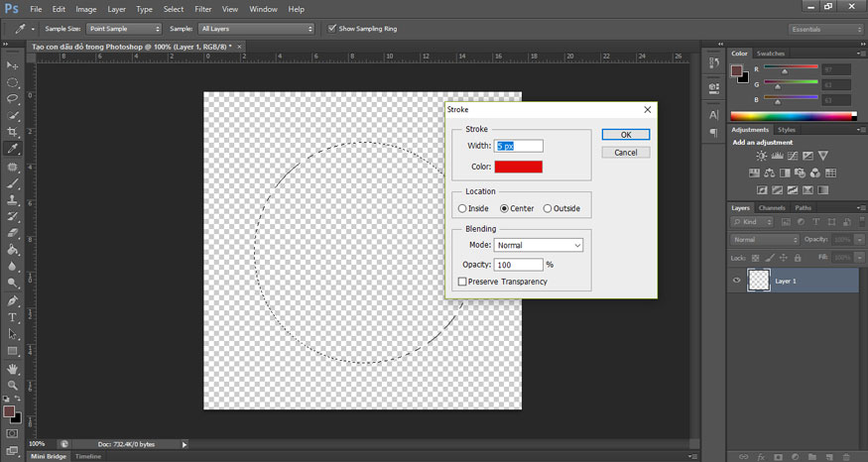Image resolution: width=868 pixels, height=462 pixels.
Task: Open the Timeline tab
Action: (x=88, y=456)
